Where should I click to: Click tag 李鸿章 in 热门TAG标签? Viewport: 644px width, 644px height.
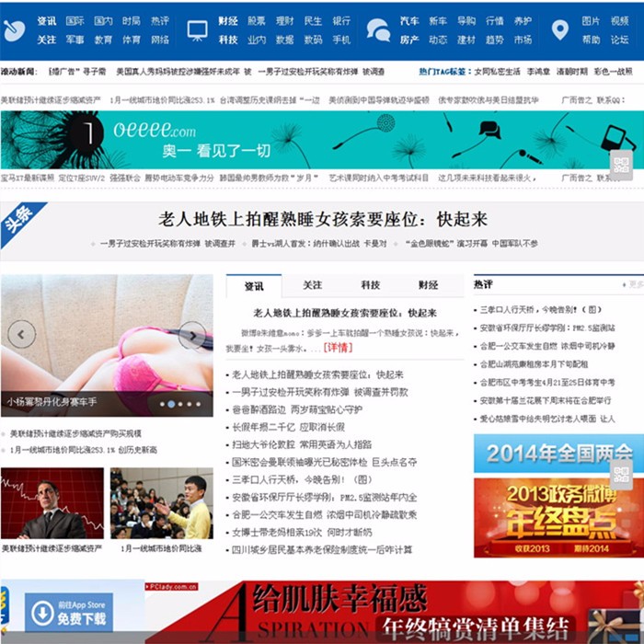(x=538, y=72)
